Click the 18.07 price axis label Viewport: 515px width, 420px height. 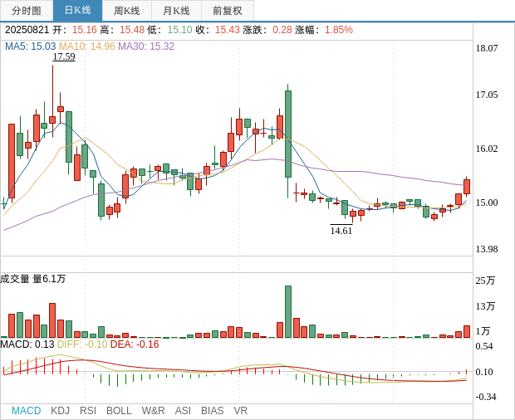coord(487,48)
